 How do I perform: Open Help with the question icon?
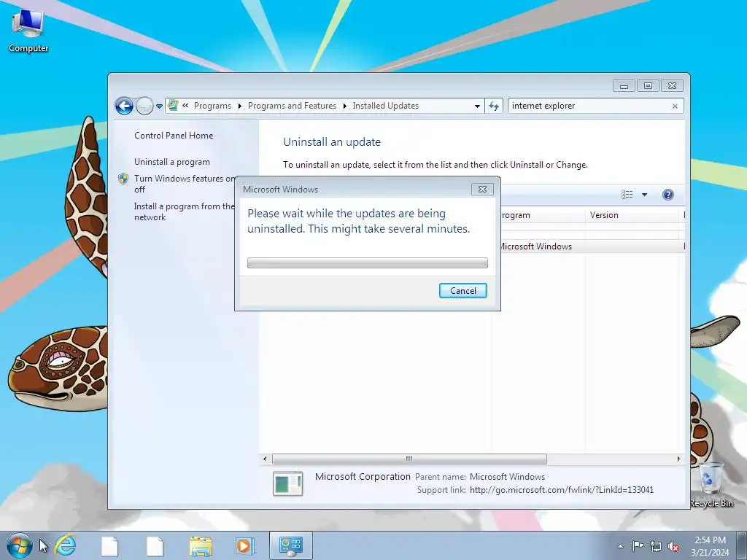click(668, 194)
